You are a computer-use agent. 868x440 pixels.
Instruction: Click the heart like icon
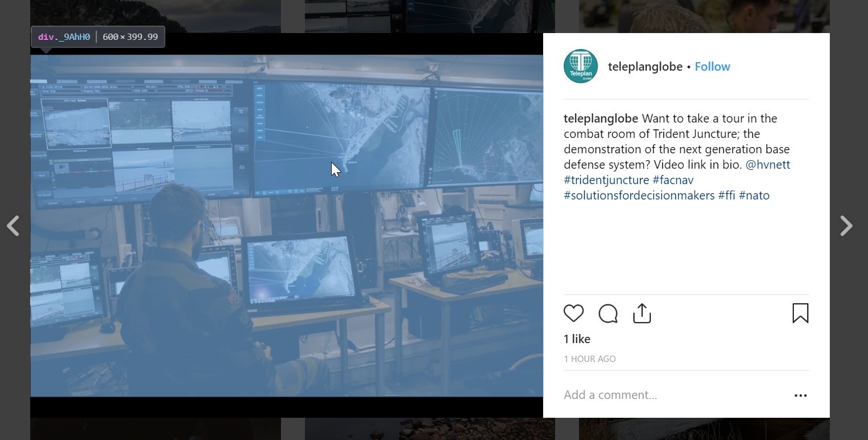coord(574,313)
